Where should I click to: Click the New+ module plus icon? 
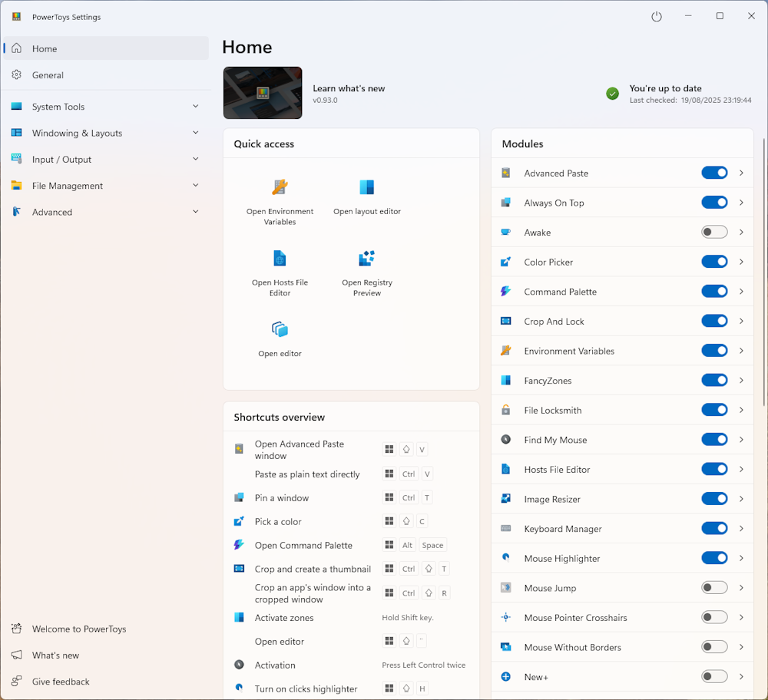pos(506,676)
